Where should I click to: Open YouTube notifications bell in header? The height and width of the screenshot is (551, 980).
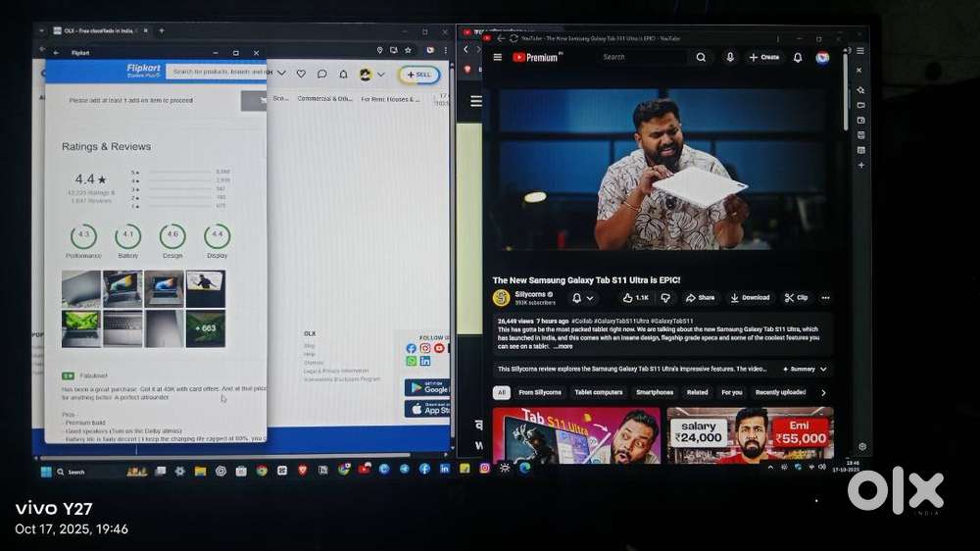pos(798,58)
